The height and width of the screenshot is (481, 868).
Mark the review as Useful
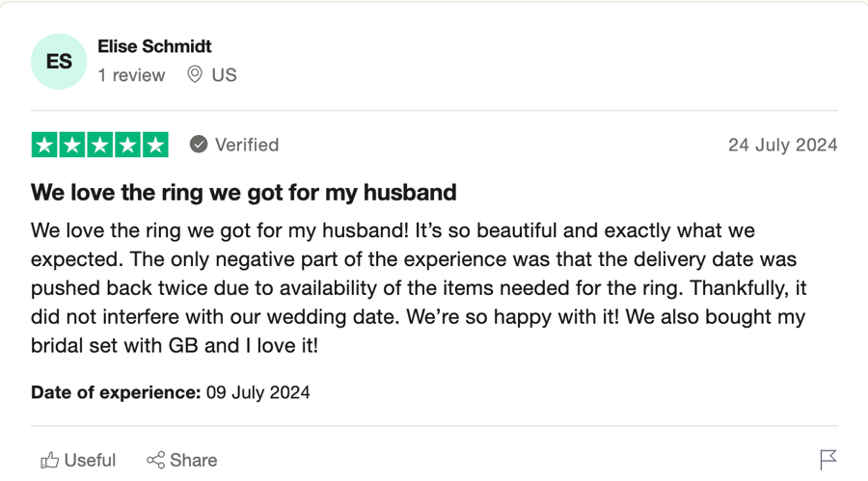[78, 460]
